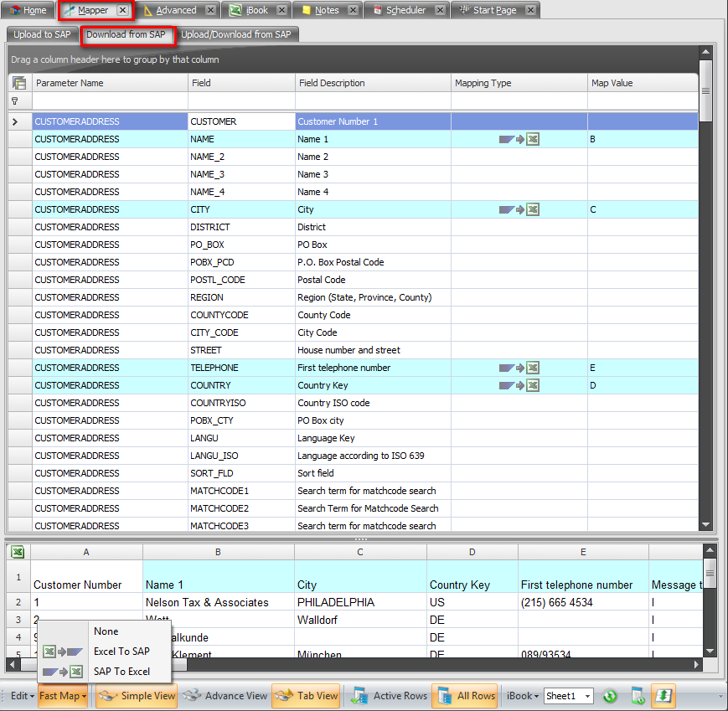Screen dimensions: 728x711
Task: Click the mapping type icon in NAME row
Action: pyautogui.click(x=519, y=139)
